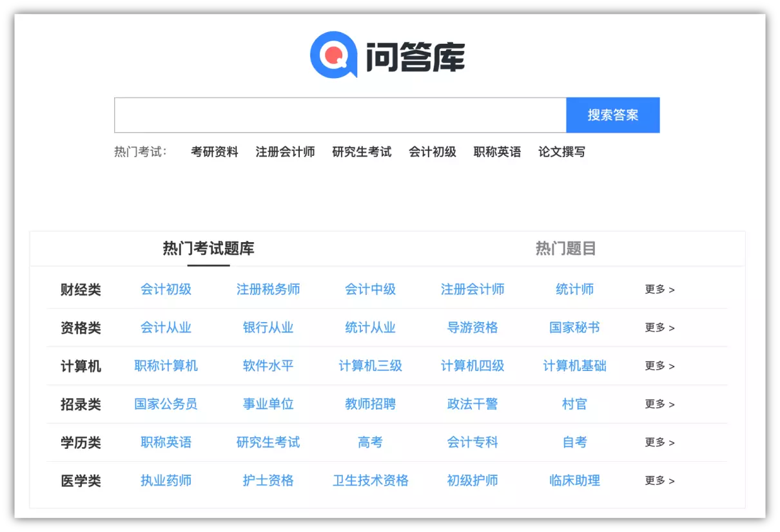The height and width of the screenshot is (532, 780).
Task: Open the 统计师 link
Action: click(x=575, y=289)
